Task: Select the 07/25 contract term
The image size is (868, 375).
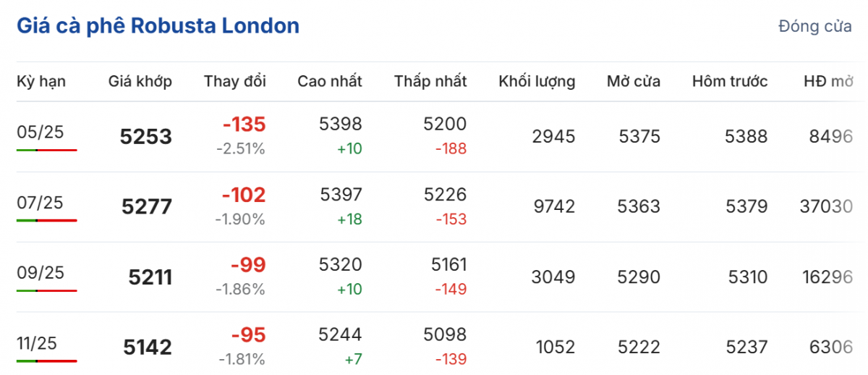Action: point(41,202)
